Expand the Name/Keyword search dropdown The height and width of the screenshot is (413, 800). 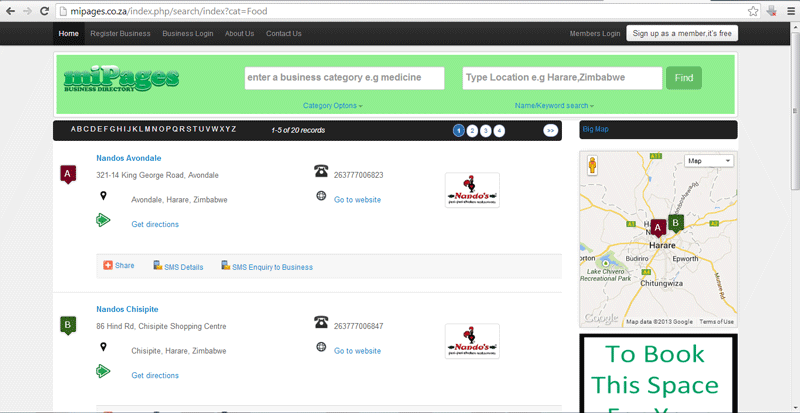[x=554, y=106]
